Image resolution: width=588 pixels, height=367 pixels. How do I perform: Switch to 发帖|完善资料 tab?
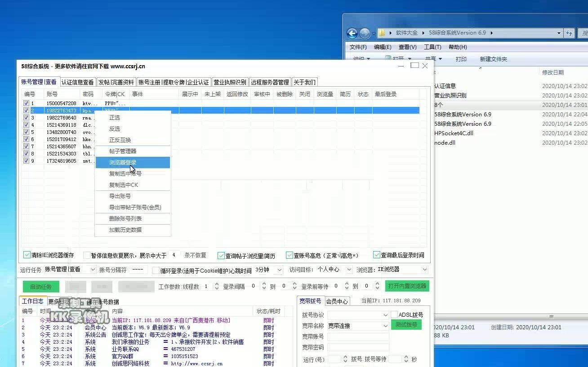(x=116, y=82)
